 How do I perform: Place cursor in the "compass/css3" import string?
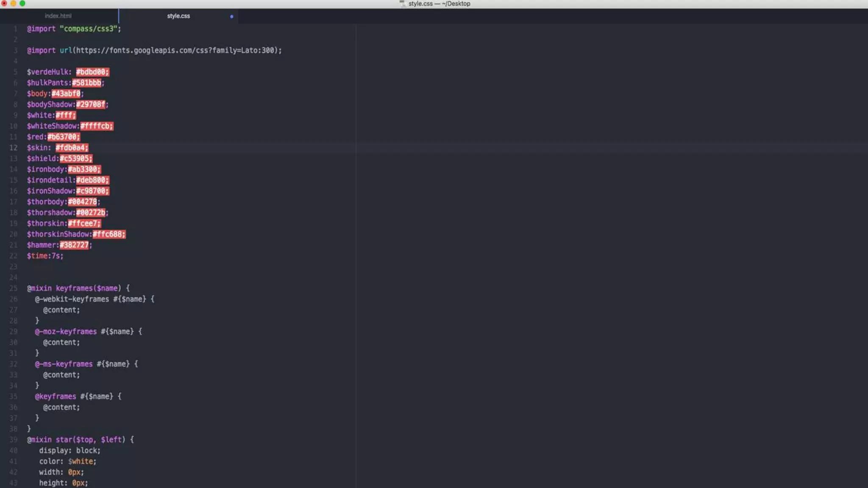pyautogui.click(x=88, y=29)
